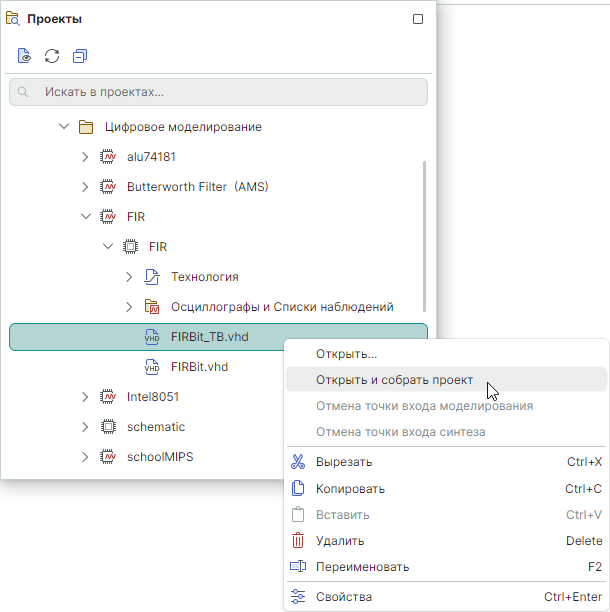Viewport: 610px width, 612px height.
Task: Maximize the Проекты panel square icon
Action: 418,19
